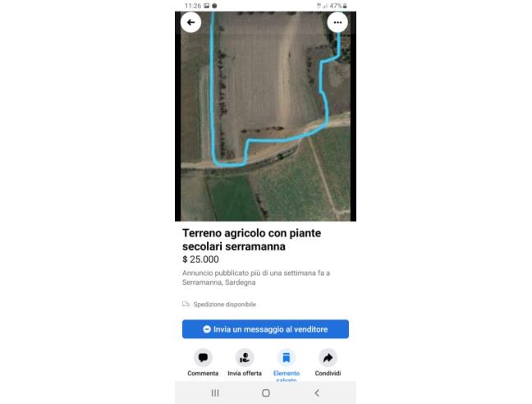Viewport: 532px width, 404px height.
Task: Tap the price $ 25.000
Action: pos(200,259)
